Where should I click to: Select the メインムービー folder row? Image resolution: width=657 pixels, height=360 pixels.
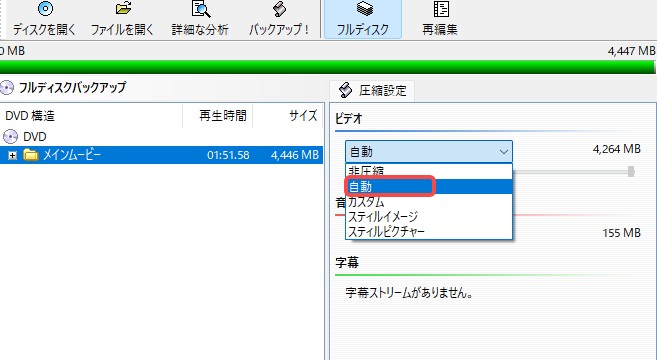pyautogui.click(x=161, y=155)
